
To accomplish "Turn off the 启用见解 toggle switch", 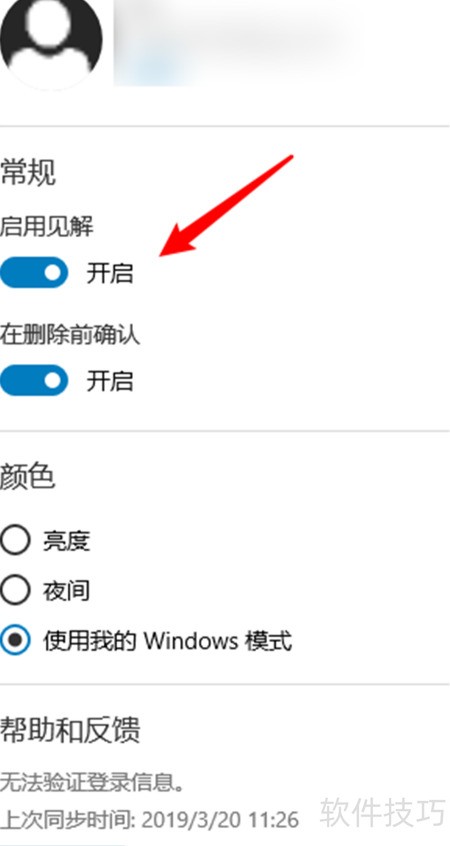I will pos(34,272).
